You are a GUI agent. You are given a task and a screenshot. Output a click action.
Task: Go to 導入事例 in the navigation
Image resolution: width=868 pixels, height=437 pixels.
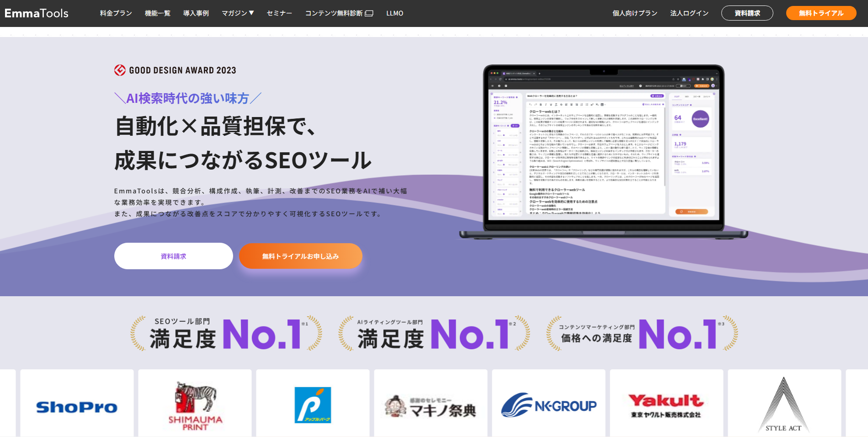196,13
